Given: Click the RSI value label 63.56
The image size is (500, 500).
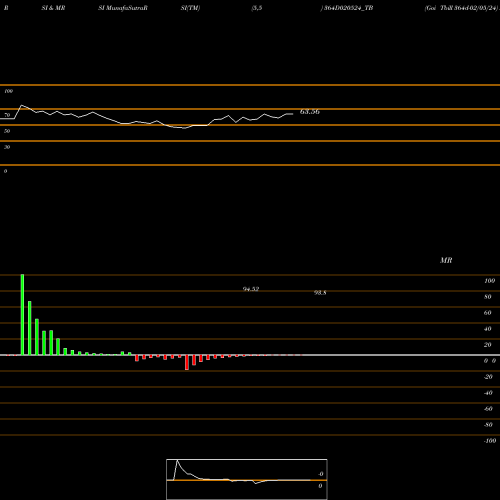Looking at the screenshot, I should (310, 112).
